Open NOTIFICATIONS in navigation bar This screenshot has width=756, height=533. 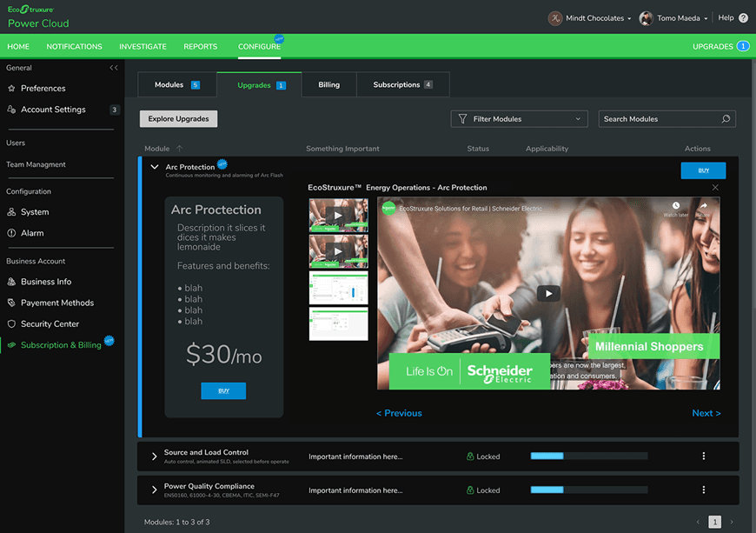tap(74, 46)
